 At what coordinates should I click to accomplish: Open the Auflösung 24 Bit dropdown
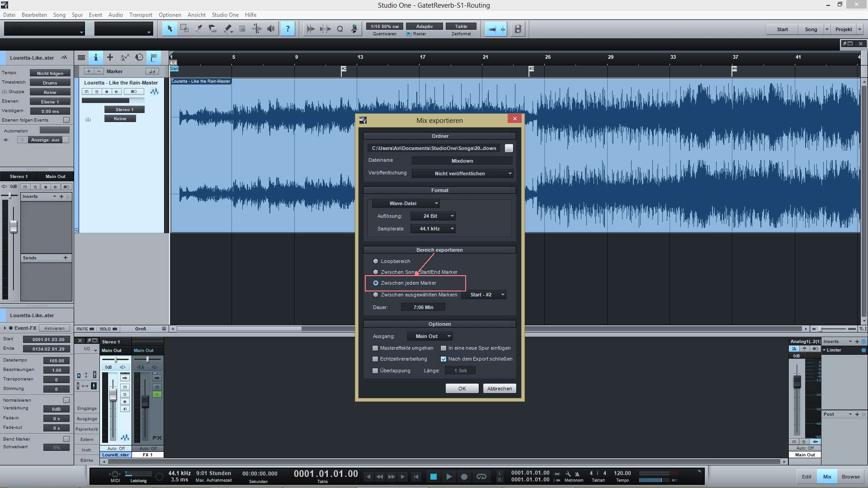click(433, 216)
